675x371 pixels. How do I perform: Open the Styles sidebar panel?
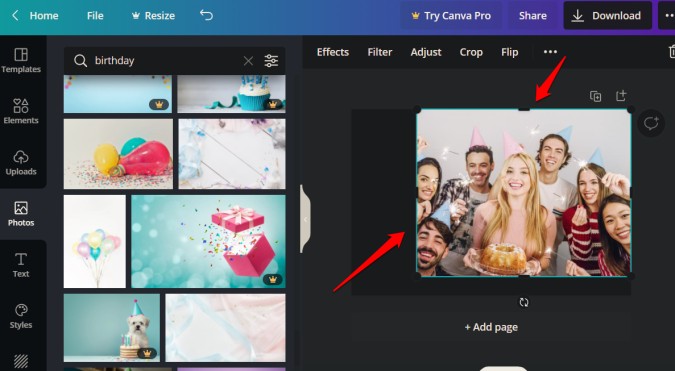(x=21, y=316)
